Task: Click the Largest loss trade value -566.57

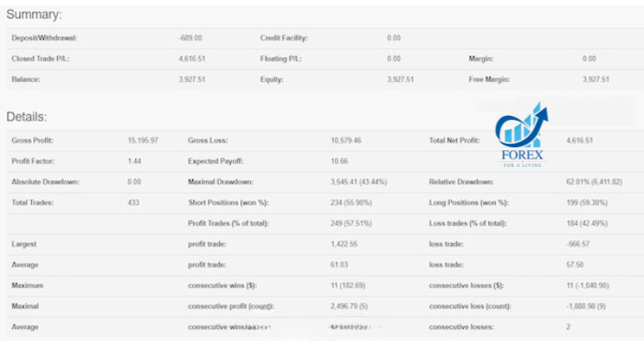Action: click(x=578, y=244)
